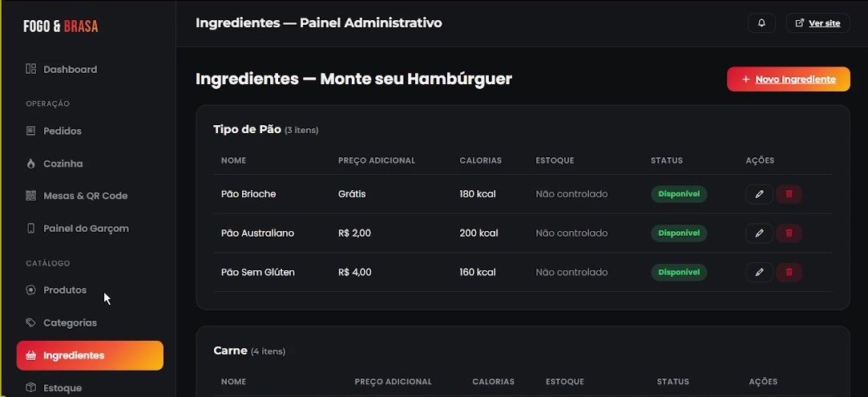The height and width of the screenshot is (397, 868).
Task: Delete Pão Brioche using the trash icon
Action: coord(789,194)
